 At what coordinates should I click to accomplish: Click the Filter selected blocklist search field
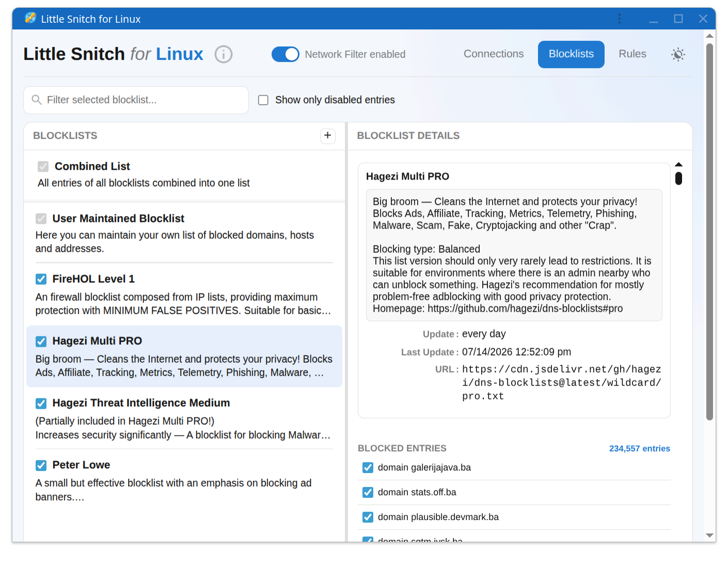coord(136,100)
